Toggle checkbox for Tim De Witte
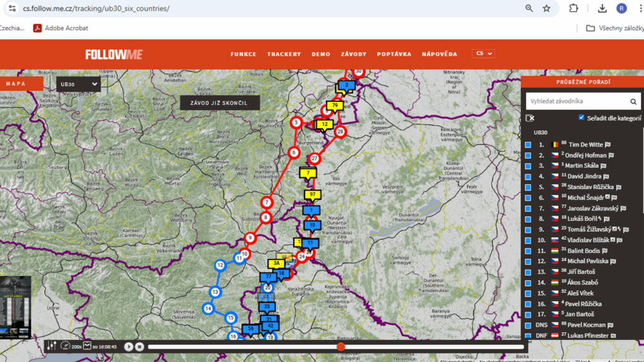This screenshot has width=644, height=362. click(528, 145)
